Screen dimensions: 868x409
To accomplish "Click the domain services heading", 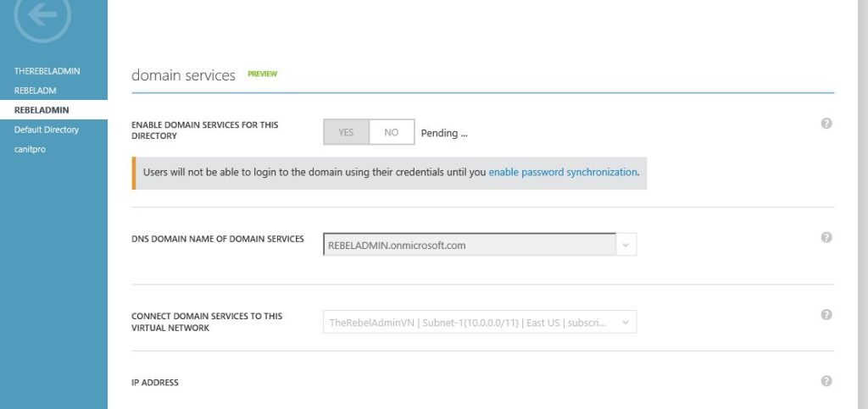I will (x=183, y=75).
